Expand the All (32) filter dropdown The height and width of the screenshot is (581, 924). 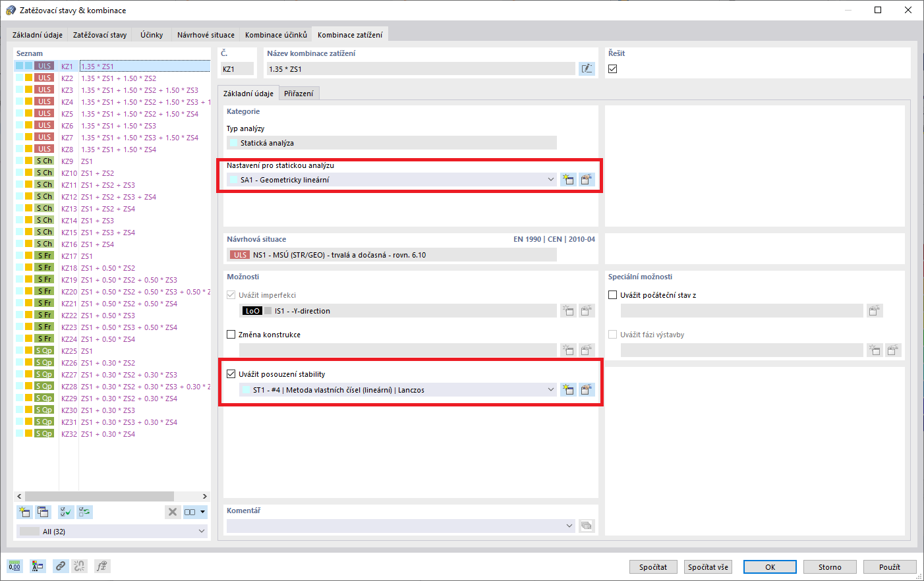tap(202, 531)
